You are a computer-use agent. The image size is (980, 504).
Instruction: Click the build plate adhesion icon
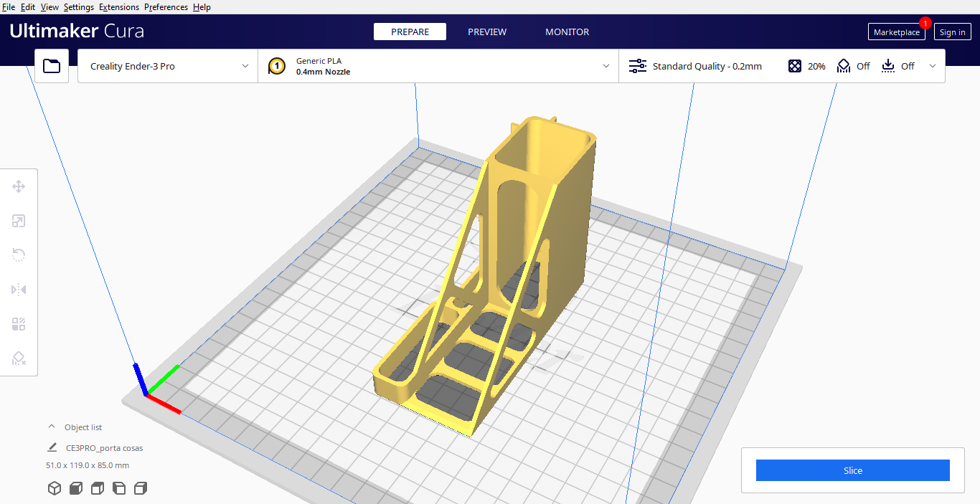tap(888, 66)
